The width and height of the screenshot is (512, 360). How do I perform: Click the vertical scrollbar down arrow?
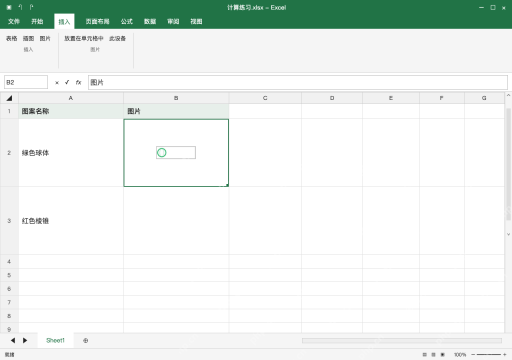tap(508, 234)
